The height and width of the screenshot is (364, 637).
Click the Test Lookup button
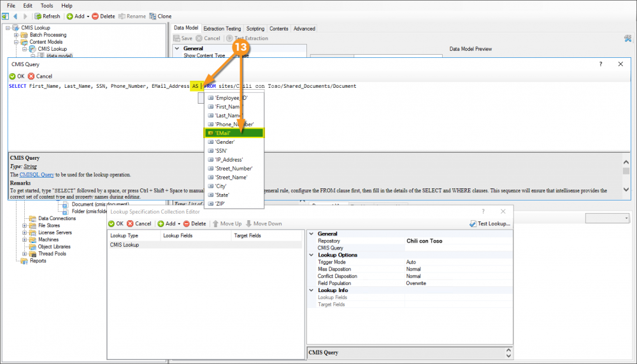(x=489, y=223)
